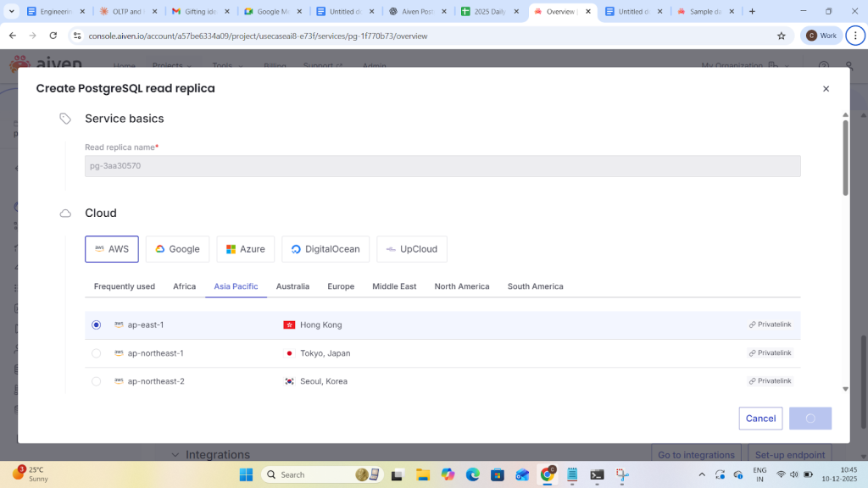This screenshot has height=488, width=868.
Task: Show hidden system tray icons
Action: [701, 474]
